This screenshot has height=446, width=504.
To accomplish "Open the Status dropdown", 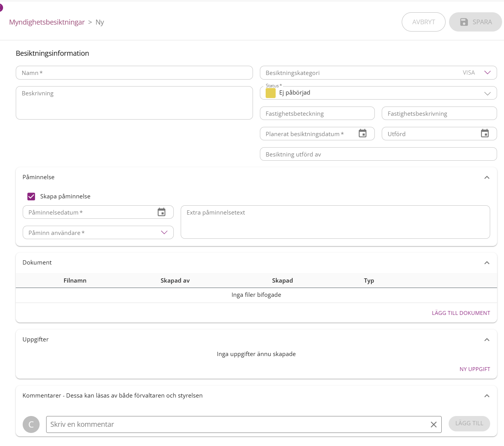I will 487,93.
